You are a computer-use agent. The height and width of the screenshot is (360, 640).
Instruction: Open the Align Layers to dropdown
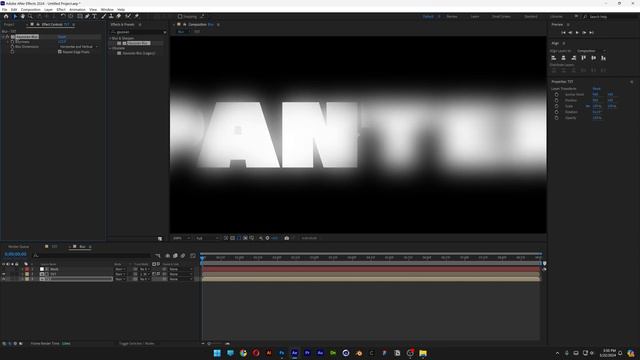[x=591, y=51]
